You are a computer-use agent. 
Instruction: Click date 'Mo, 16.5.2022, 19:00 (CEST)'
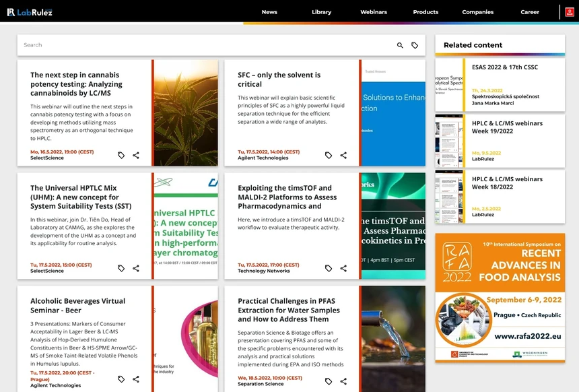[x=62, y=152]
